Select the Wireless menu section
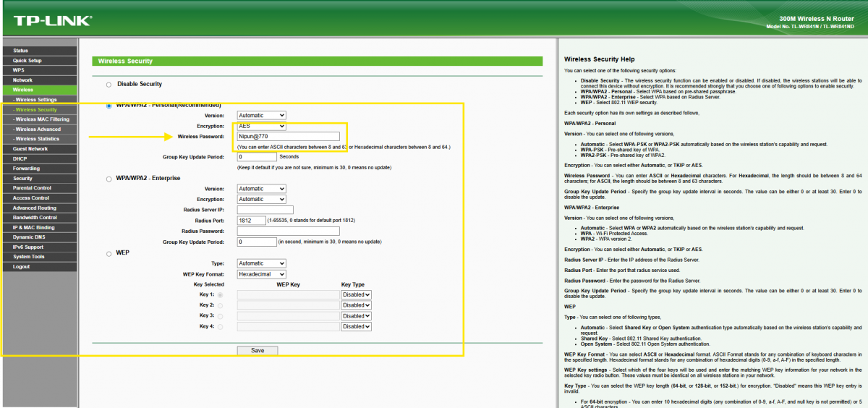 coord(38,90)
